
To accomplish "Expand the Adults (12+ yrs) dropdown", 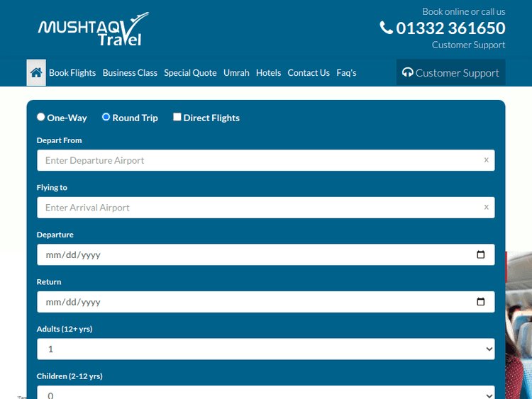I will 265,349.
